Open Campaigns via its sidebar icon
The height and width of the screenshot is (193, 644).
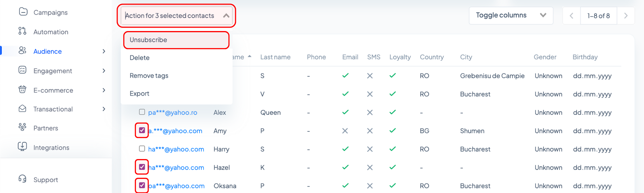point(23,12)
